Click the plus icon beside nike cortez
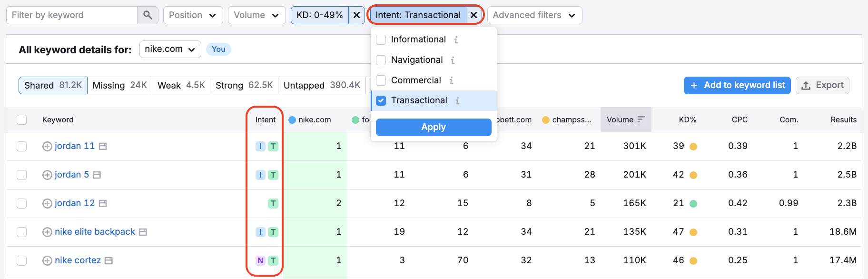 pyautogui.click(x=47, y=261)
